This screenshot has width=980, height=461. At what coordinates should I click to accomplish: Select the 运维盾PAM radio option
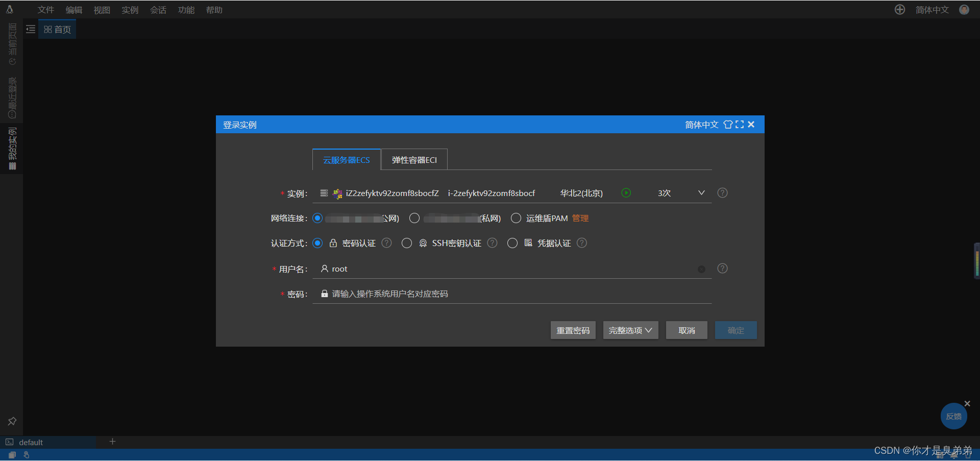point(516,219)
